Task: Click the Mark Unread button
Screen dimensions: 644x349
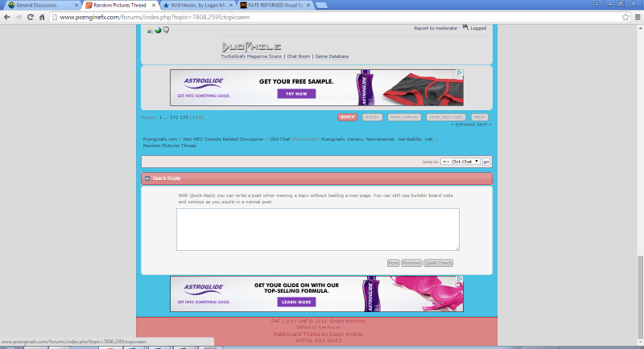Action: (405, 117)
